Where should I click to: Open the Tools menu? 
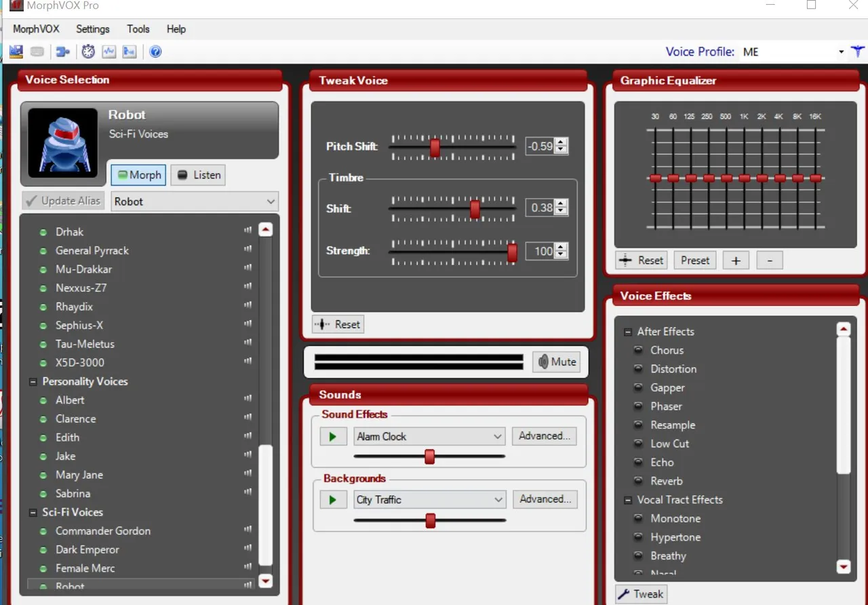(x=138, y=29)
